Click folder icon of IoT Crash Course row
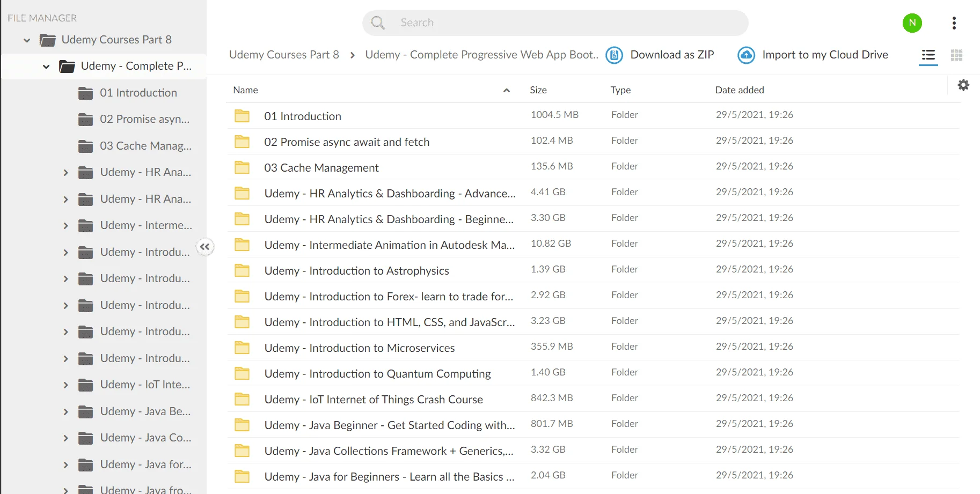The height and width of the screenshot is (494, 980). point(242,399)
